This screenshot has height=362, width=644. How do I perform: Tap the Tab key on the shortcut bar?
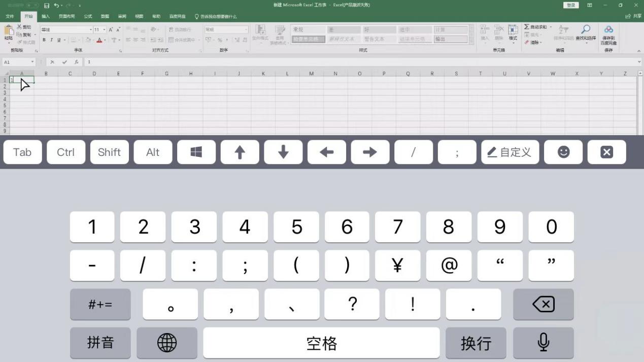22,152
